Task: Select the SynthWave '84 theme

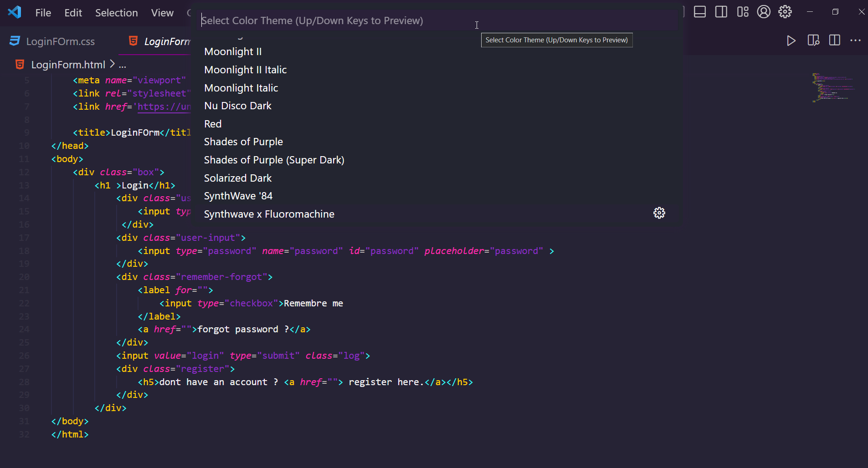Action: (238, 196)
